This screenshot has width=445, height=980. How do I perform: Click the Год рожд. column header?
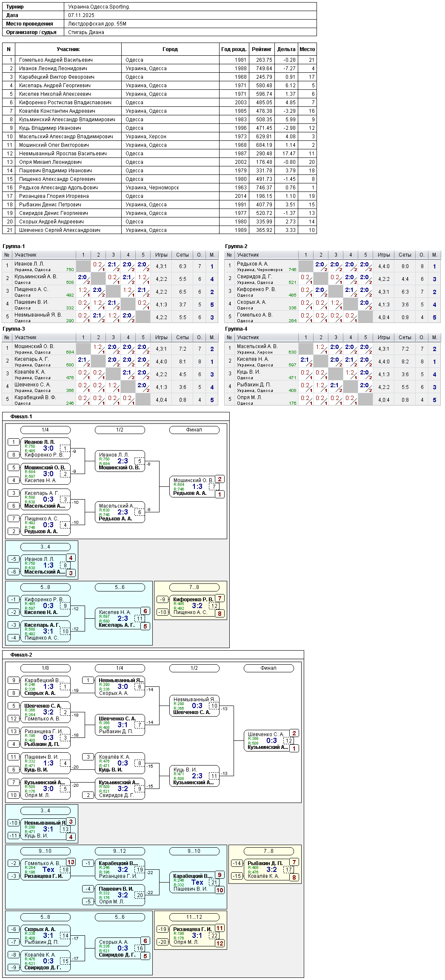pyautogui.click(x=234, y=49)
